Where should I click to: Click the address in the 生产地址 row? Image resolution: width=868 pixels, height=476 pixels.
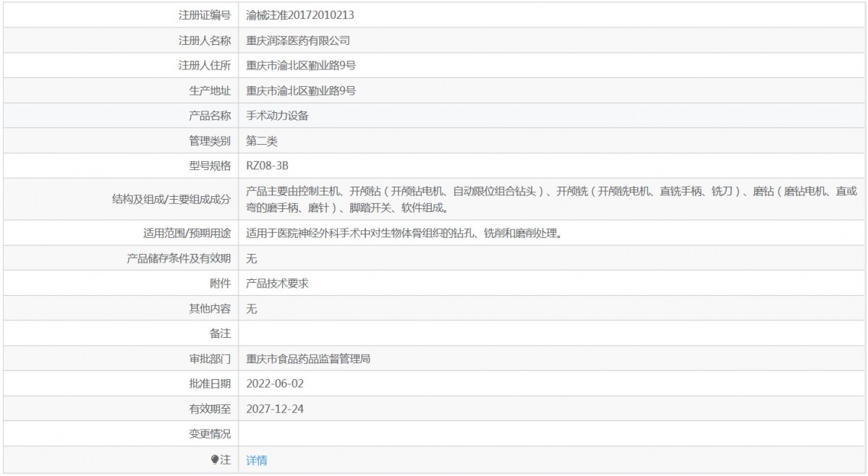click(301, 90)
